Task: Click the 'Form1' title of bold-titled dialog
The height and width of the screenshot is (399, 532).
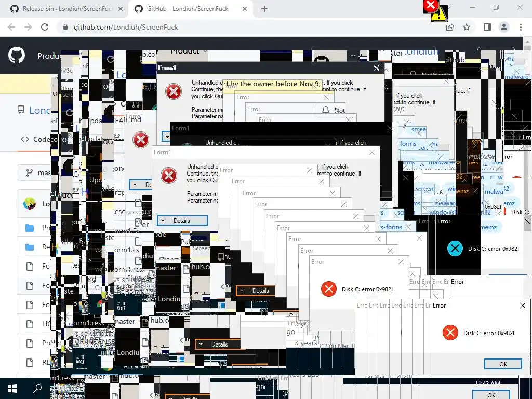Action: [x=167, y=68]
